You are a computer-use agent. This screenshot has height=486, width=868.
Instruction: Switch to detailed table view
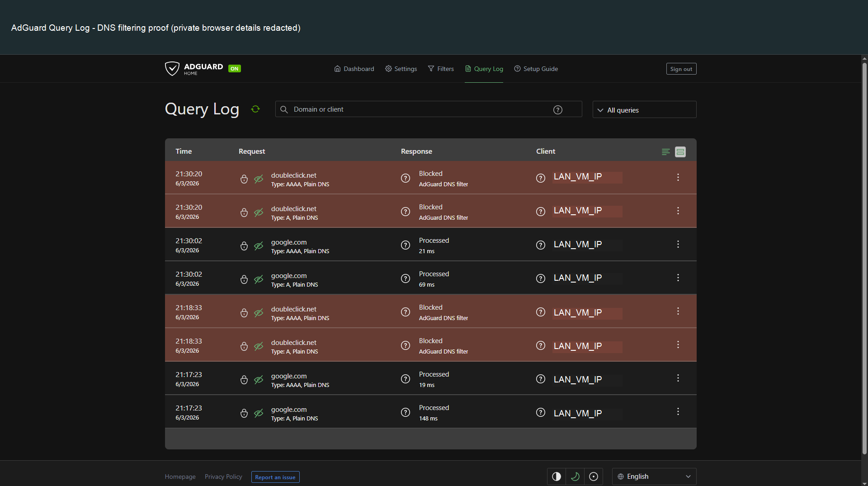pyautogui.click(x=680, y=152)
